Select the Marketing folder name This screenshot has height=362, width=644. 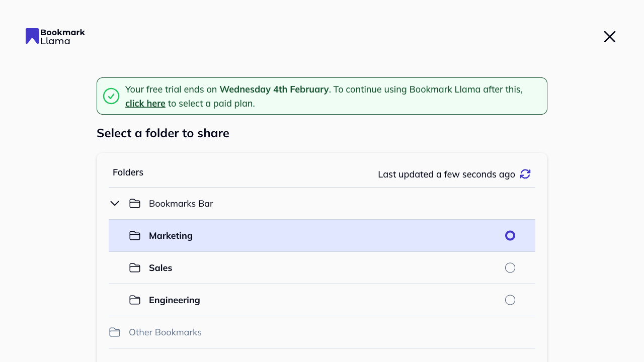(171, 236)
